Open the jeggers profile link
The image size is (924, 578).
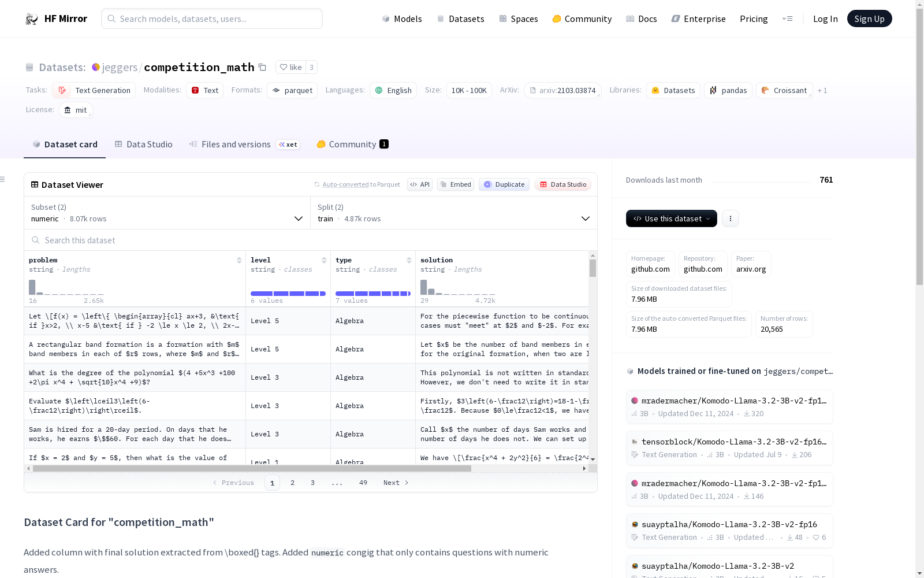[x=120, y=67]
